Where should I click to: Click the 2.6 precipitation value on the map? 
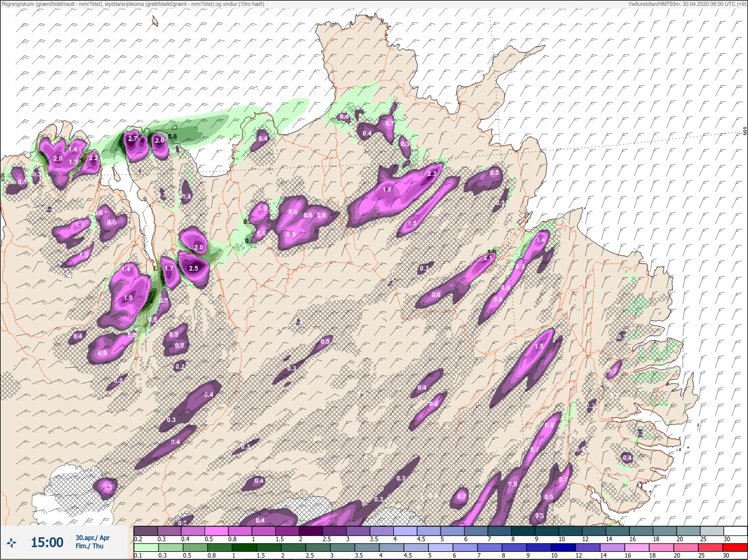(x=158, y=140)
